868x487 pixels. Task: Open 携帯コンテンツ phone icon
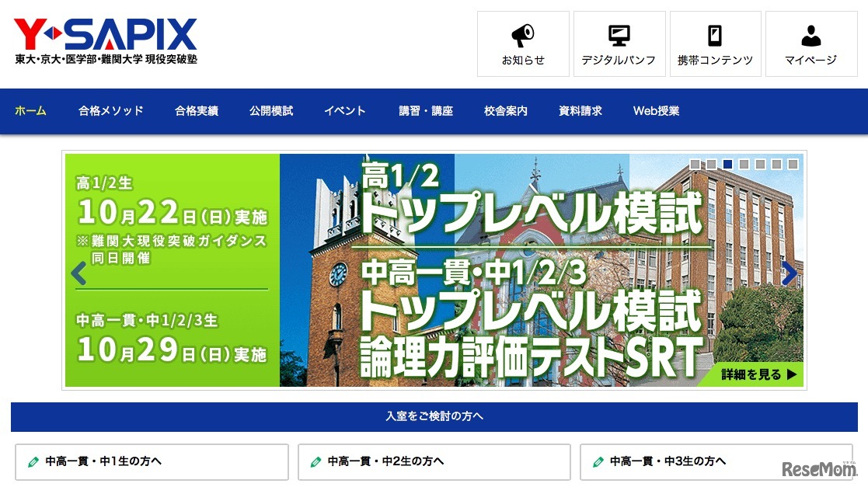point(715,36)
